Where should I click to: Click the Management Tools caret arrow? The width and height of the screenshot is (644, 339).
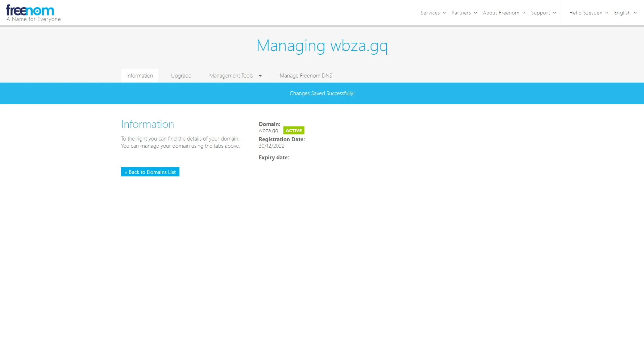[x=260, y=76]
